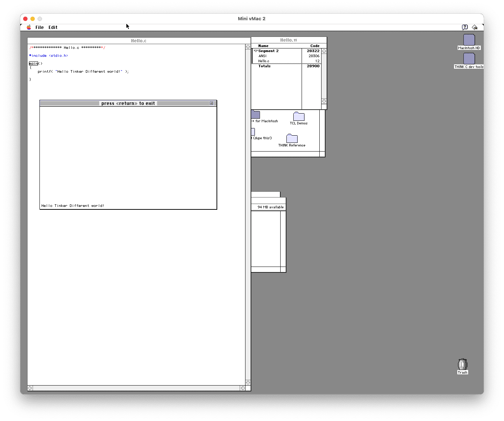This screenshot has width=504, height=421.
Task: Open the Application menu icon in menu bar
Action: [475, 27]
